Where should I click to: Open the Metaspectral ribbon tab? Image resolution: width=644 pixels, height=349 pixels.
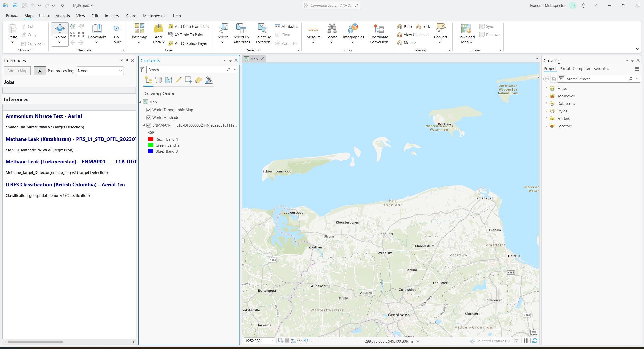point(154,16)
